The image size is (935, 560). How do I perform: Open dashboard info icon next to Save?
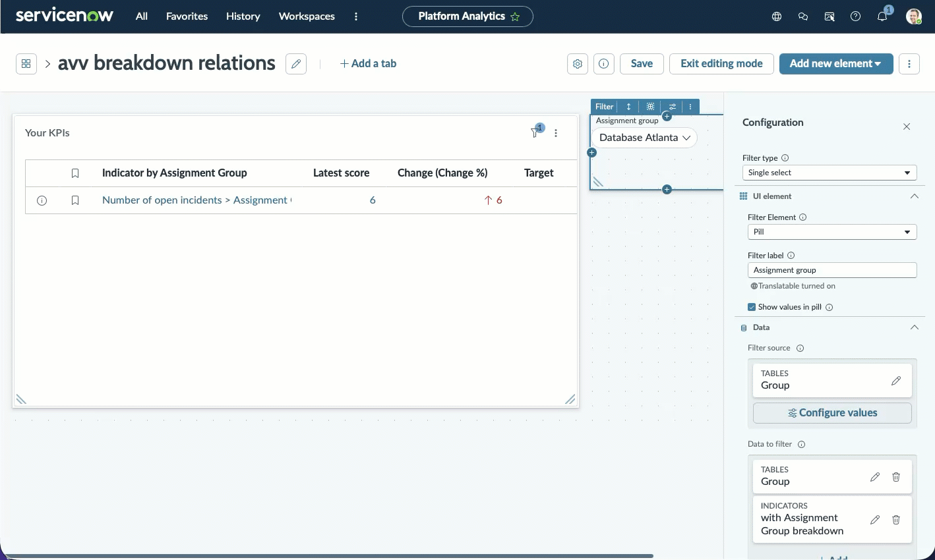pyautogui.click(x=604, y=64)
